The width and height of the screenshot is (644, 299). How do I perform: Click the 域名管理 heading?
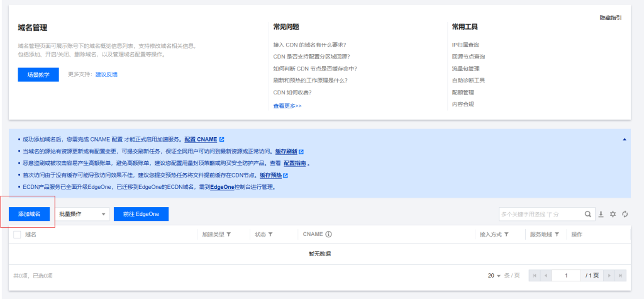pyautogui.click(x=33, y=28)
